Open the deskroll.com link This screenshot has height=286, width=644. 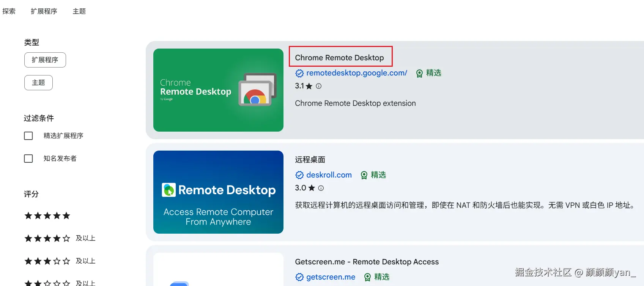pos(329,175)
